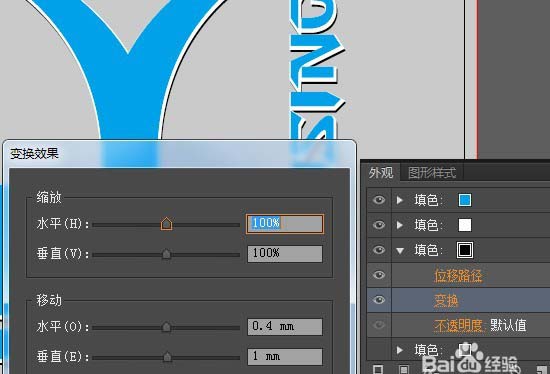Open the 不透明度 link
Viewport: 550px width, 374px height.
click(x=458, y=326)
